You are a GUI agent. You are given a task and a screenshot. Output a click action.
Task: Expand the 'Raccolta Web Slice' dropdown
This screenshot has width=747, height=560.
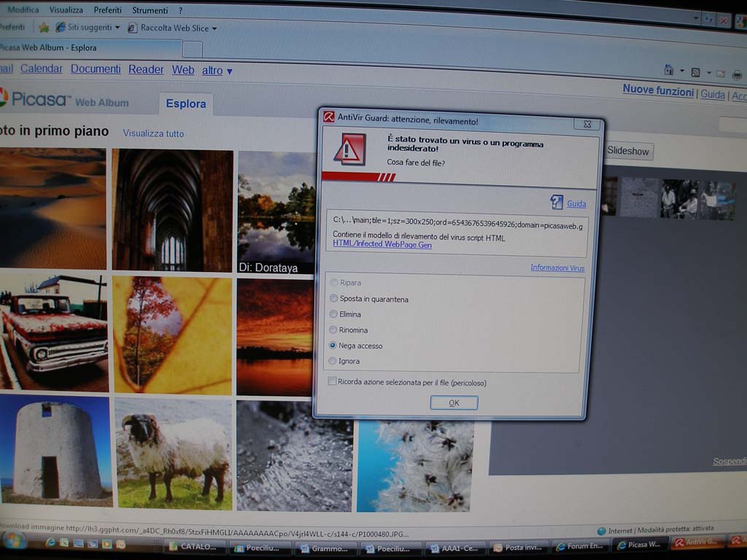175,28
